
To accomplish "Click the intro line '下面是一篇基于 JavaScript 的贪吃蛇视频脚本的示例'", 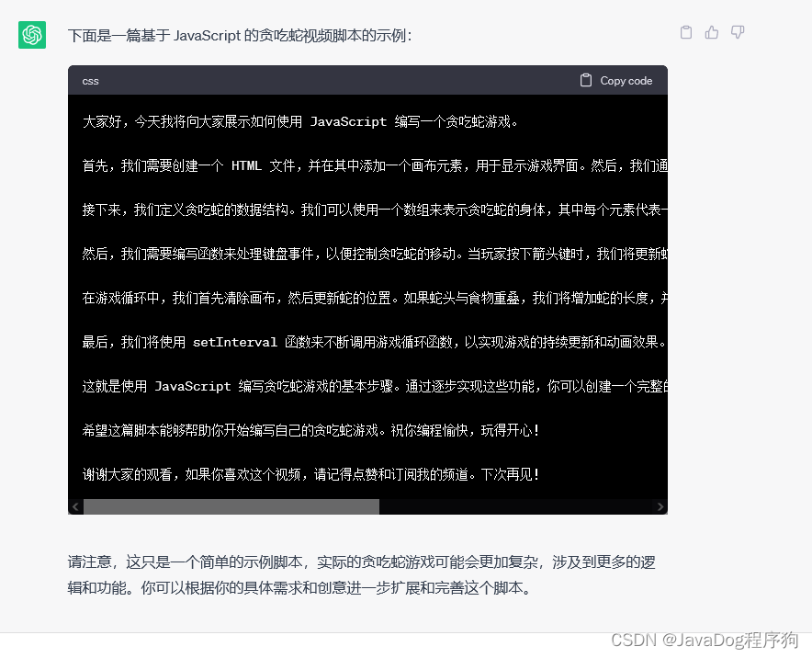I will coord(240,35).
